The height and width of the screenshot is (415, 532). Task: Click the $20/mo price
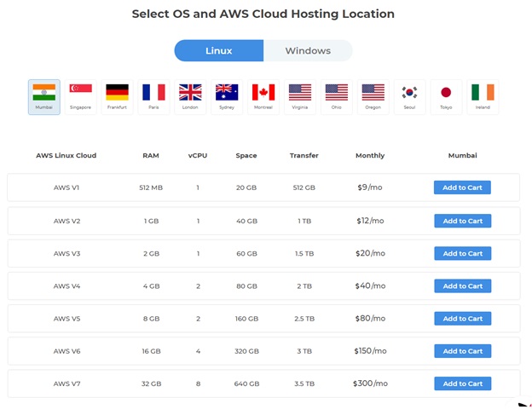coord(370,253)
